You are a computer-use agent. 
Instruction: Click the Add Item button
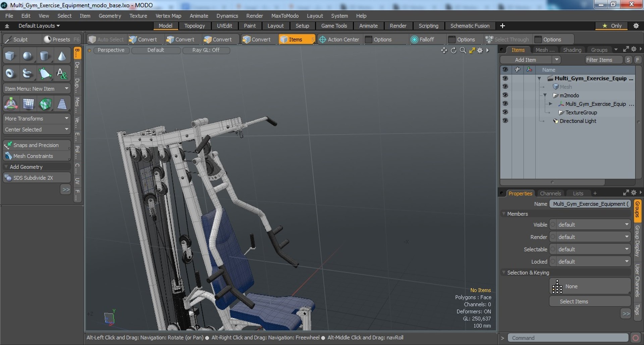[526, 60]
